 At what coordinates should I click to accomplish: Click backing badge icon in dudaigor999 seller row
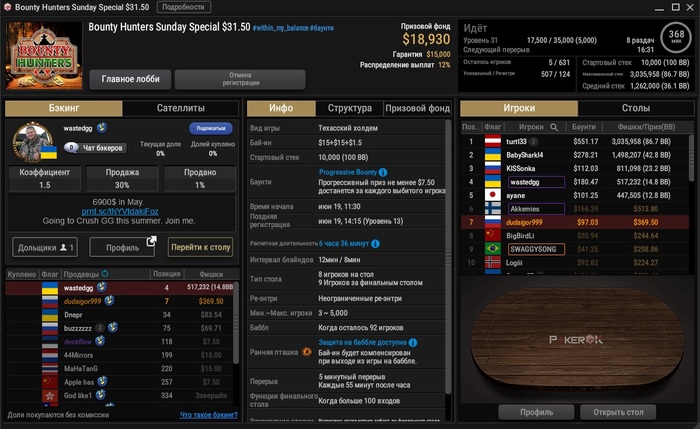[109, 301]
